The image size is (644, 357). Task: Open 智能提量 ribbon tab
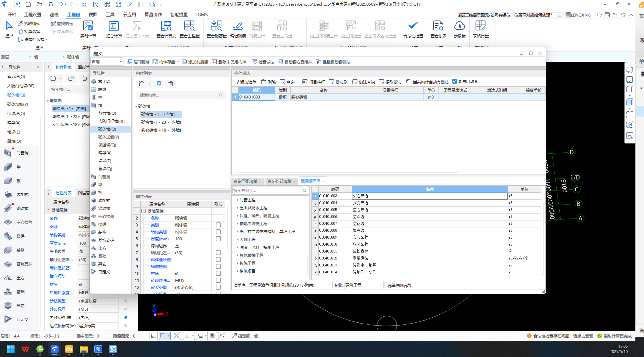click(x=179, y=15)
